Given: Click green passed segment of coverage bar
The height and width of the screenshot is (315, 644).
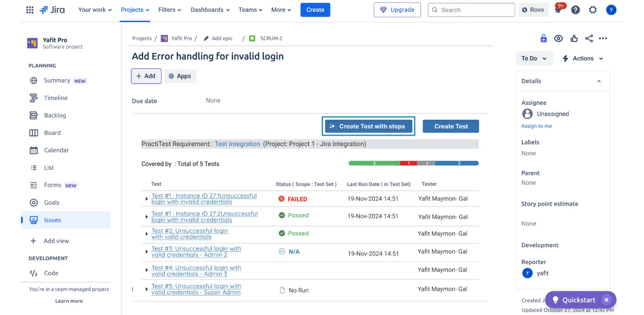Looking at the screenshot, I should tap(374, 163).
